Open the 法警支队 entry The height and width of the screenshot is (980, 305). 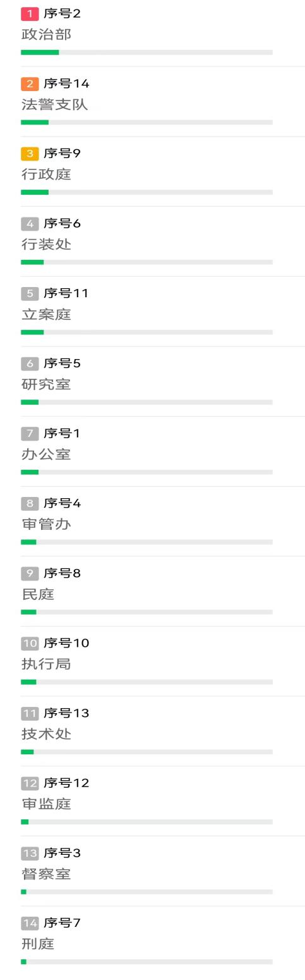pyautogui.click(x=152, y=101)
